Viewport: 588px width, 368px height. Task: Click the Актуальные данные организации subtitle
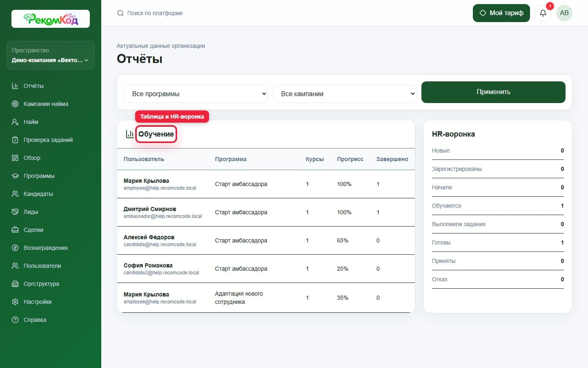click(x=161, y=46)
